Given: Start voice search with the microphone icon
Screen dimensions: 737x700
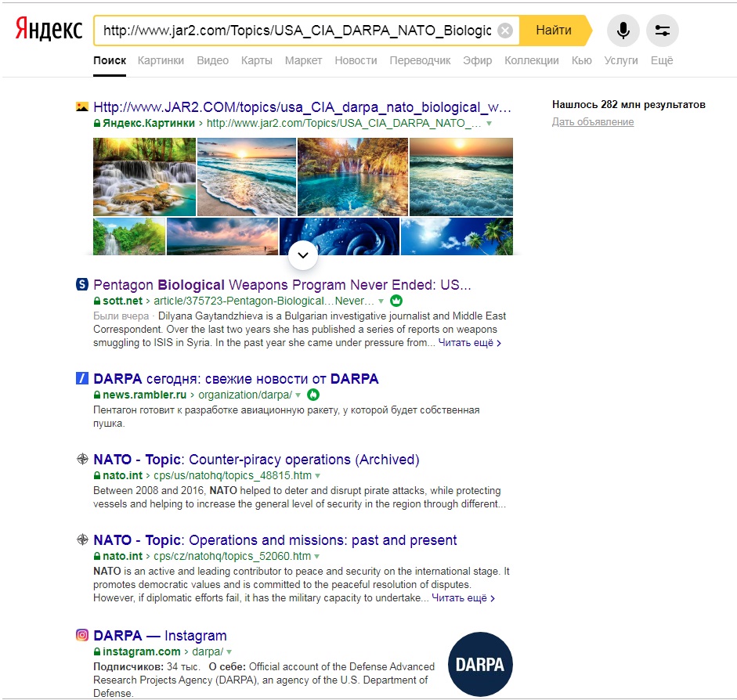Looking at the screenshot, I should tap(623, 31).
